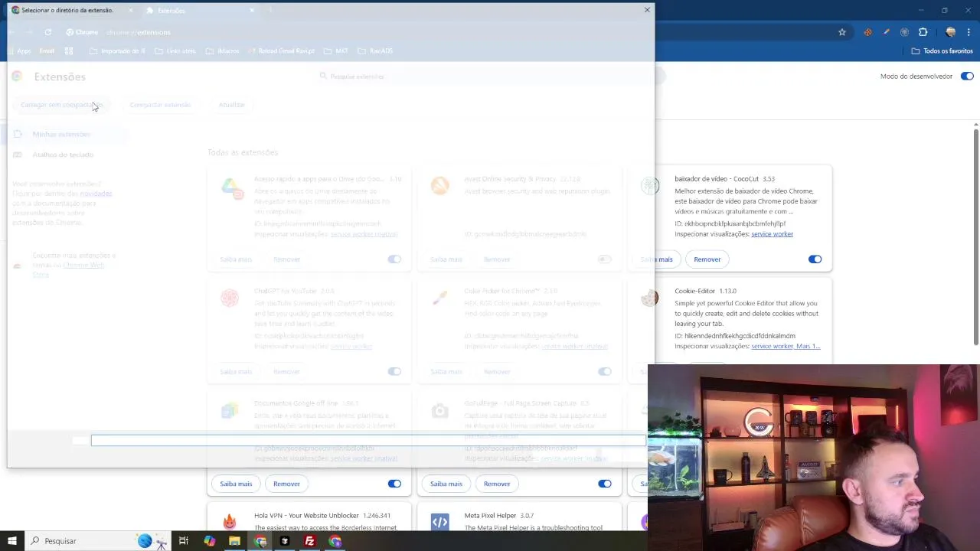This screenshot has height=551, width=980.
Task: Click the Meta Pixel Helper code icon
Action: pyautogui.click(x=439, y=522)
